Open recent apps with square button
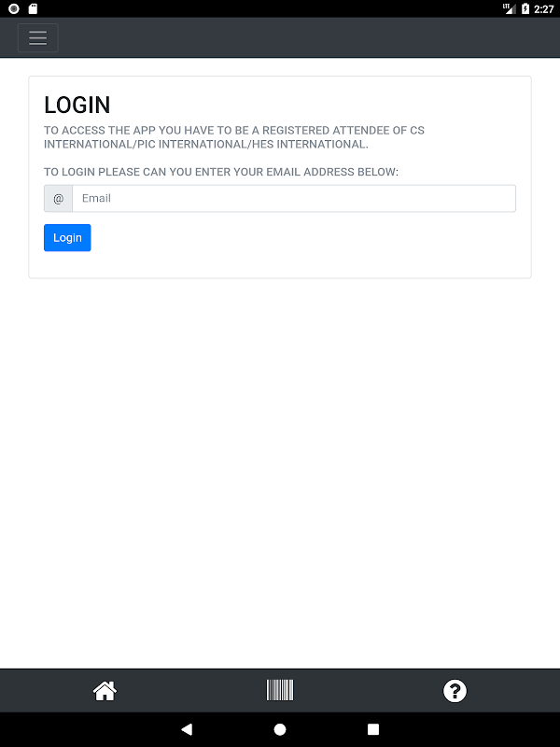 click(x=373, y=729)
